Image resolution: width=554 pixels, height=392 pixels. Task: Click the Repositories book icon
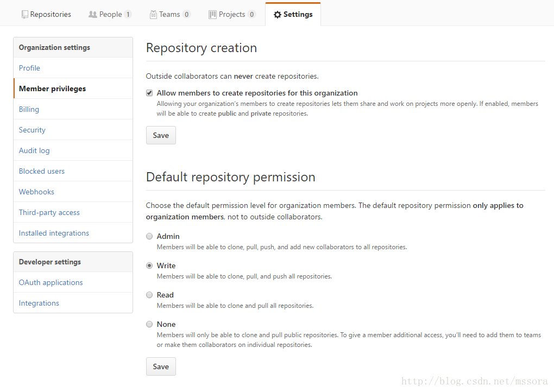24,14
